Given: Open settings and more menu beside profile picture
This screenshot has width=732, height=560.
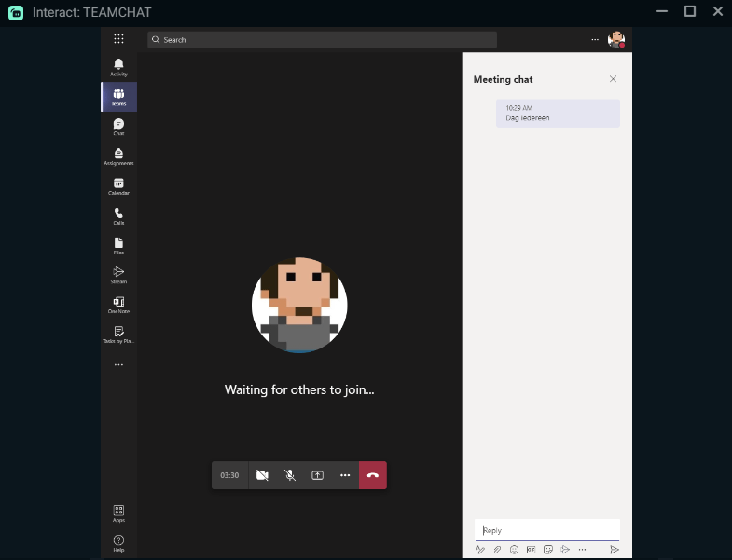Looking at the screenshot, I should [595, 40].
